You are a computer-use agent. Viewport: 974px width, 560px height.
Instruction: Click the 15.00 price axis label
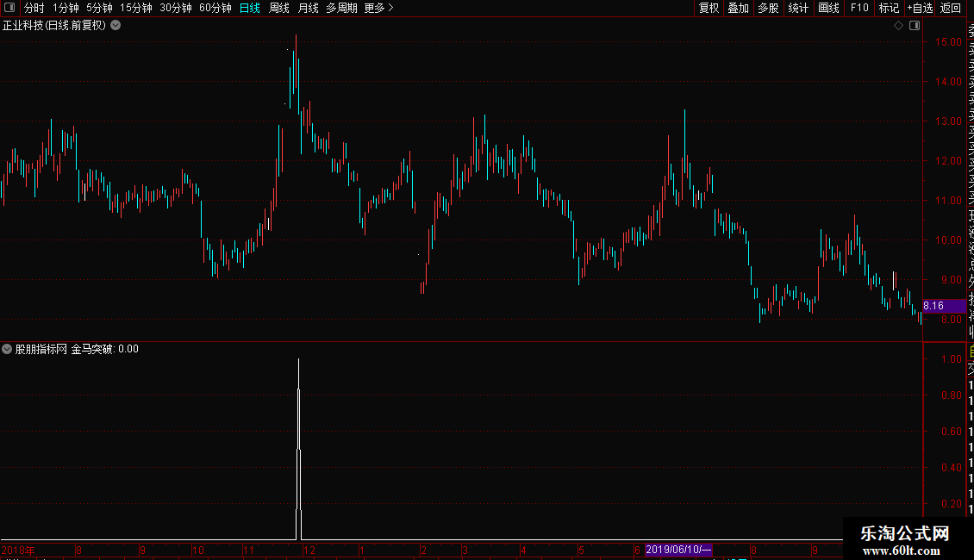click(x=948, y=41)
